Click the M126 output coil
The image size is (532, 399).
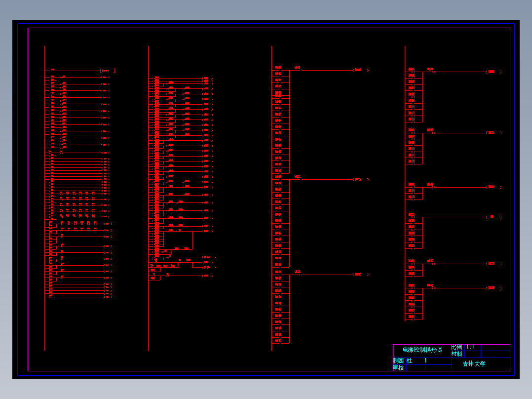pos(494,187)
